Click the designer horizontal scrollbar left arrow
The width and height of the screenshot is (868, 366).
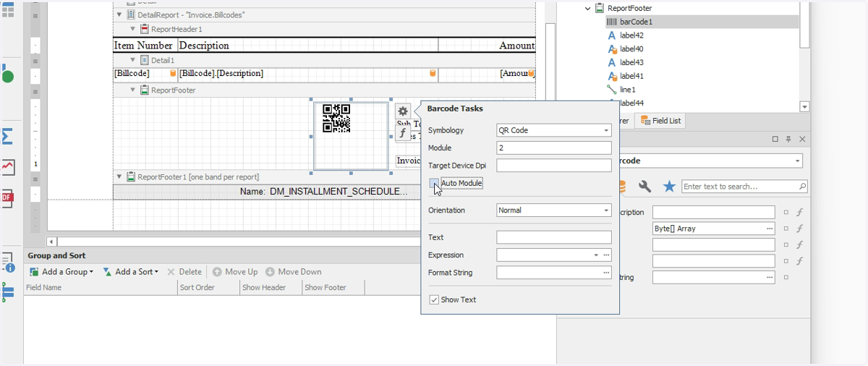(52, 242)
